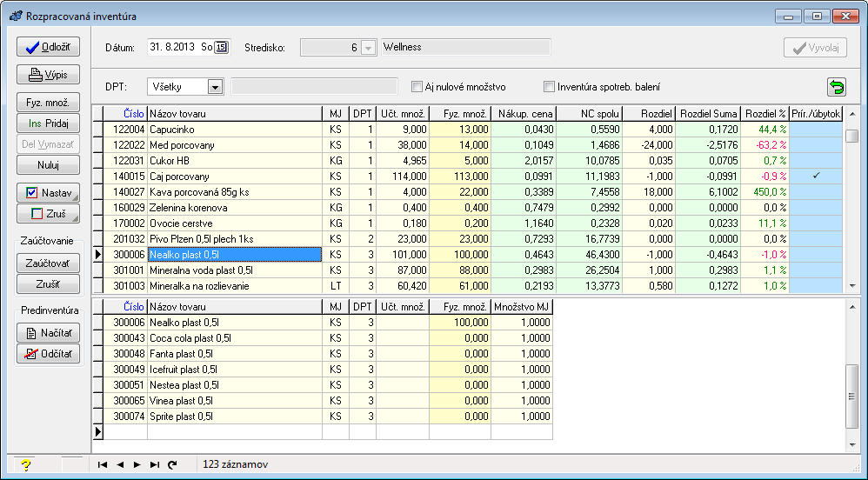The width and height of the screenshot is (868, 480).
Task: Click the yellow question mark help icon
Action: pyautogui.click(x=25, y=465)
